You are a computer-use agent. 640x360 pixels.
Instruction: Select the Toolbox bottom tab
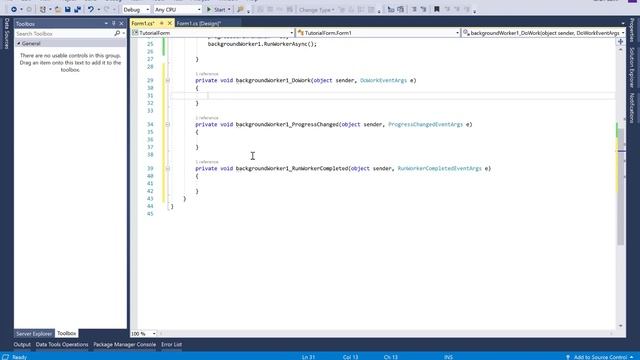tap(66, 333)
